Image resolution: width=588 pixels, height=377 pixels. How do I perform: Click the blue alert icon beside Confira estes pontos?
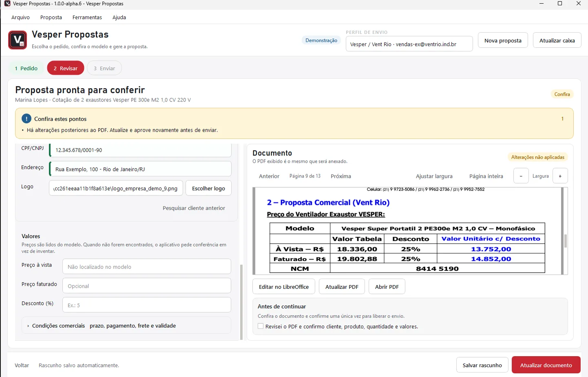27,119
